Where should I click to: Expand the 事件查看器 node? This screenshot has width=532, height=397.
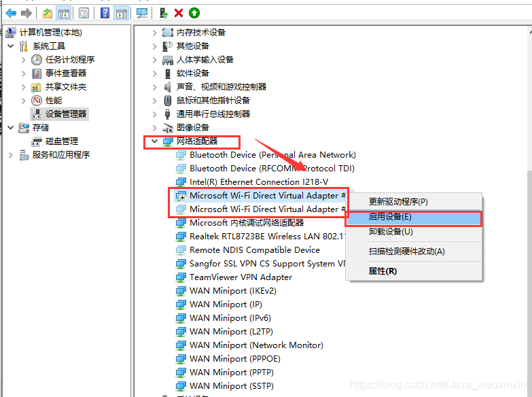[x=23, y=73]
